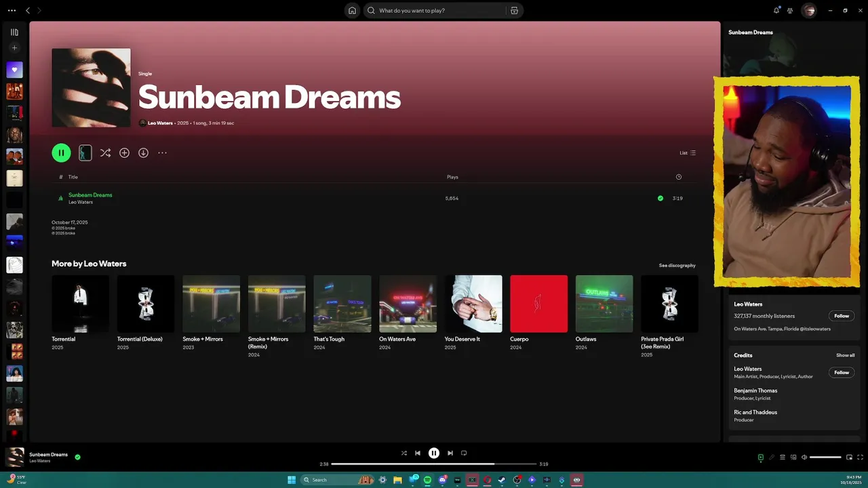The width and height of the screenshot is (868, 488).
Task: Click the plus create button in sidebar
Action: click(14, 48)
